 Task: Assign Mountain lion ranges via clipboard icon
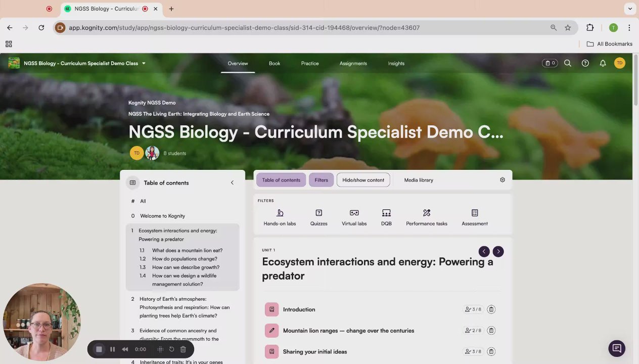click(491, 331)
